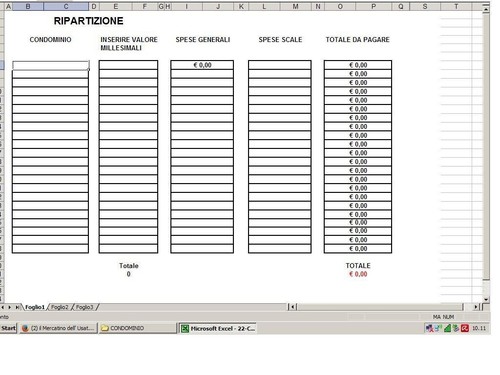Switch to the Foglio2 sheet tab
The height and width of the screenshot is (375, 500).
click(x=60, y=307)
